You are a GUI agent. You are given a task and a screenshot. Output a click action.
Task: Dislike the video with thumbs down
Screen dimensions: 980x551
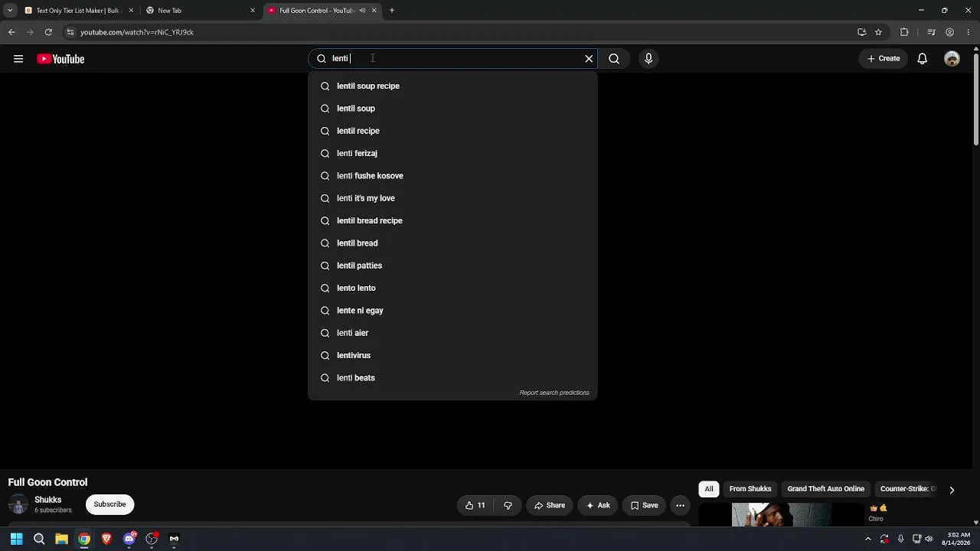click(x=508, y=505)
